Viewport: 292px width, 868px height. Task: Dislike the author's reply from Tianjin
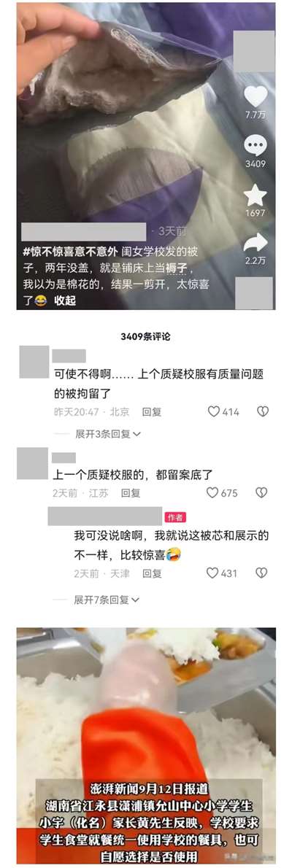[x=261, y=573]
